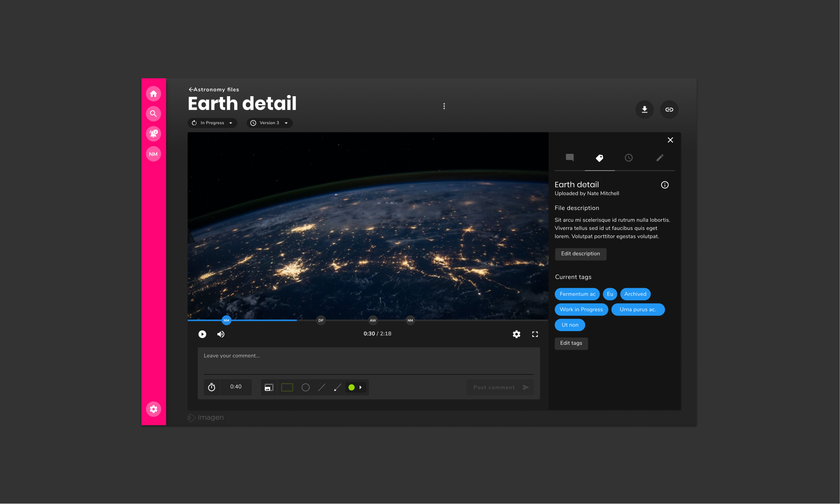Select the circle annotation tool
Image resolution: width=840 pixels, height=504 pixels.
[x=305, y=388]
